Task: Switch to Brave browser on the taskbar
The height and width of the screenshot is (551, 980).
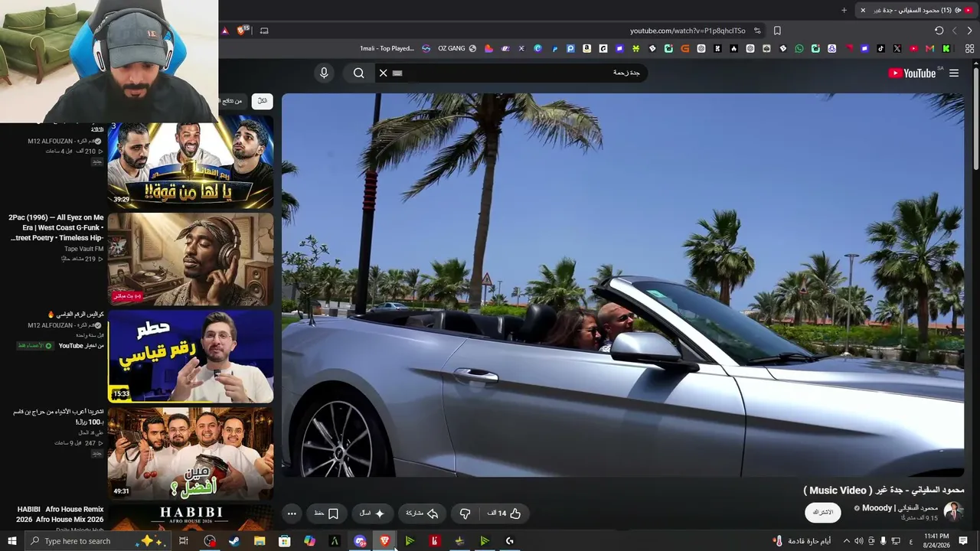Action: [384, 541]
